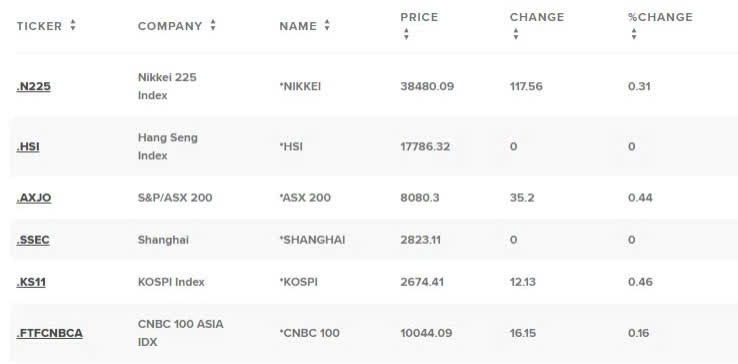This screenshot has height=364, width=738.
Task: Sort table by %CHANGE column arrows
Action: (634, 34)
